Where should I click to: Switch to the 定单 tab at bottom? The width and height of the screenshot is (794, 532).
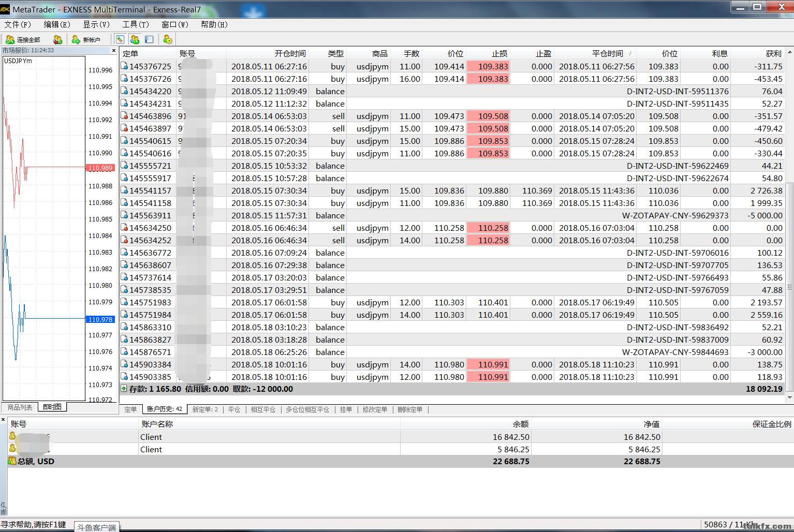(x=130, y=409)
